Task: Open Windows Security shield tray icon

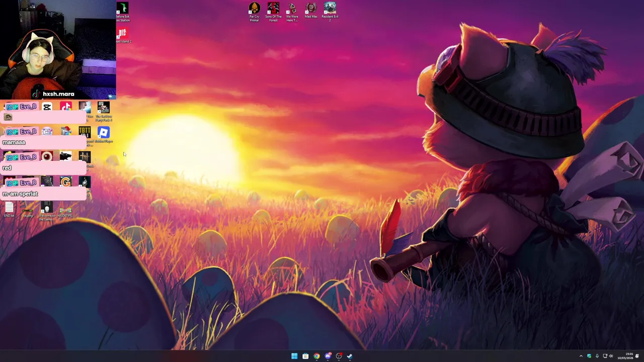Action: tap(589, 356)
